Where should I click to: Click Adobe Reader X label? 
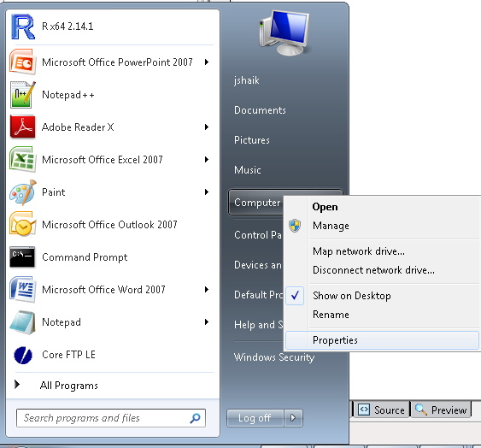pos(78,127)
